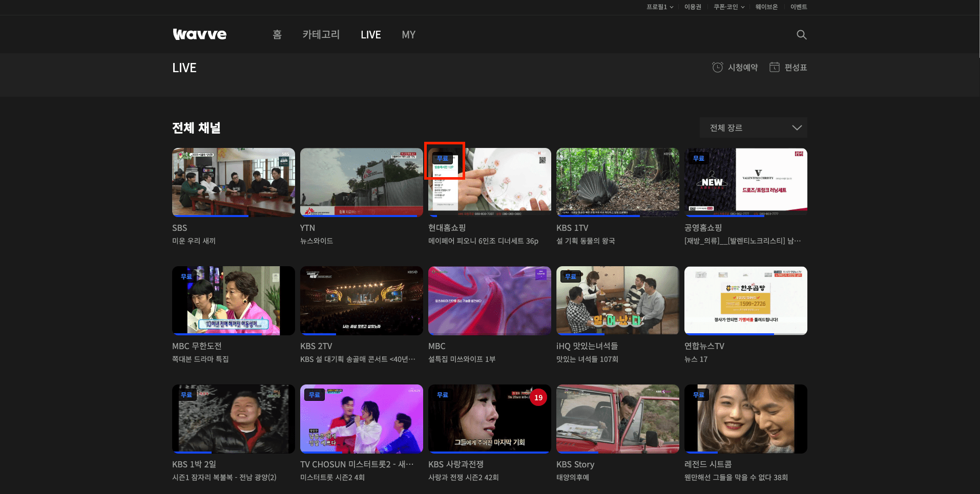Click the 연합뉴스TV thumbnail progress bar
Image resolution: width=980 pixels, height=494 pixels.
(746, 334)
